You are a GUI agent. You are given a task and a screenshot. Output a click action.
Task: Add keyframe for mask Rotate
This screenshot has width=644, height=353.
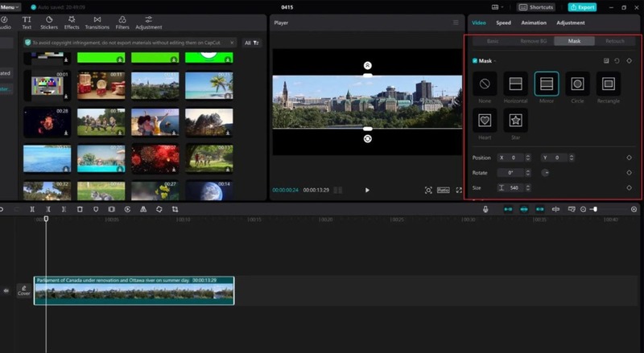(629, 173)
